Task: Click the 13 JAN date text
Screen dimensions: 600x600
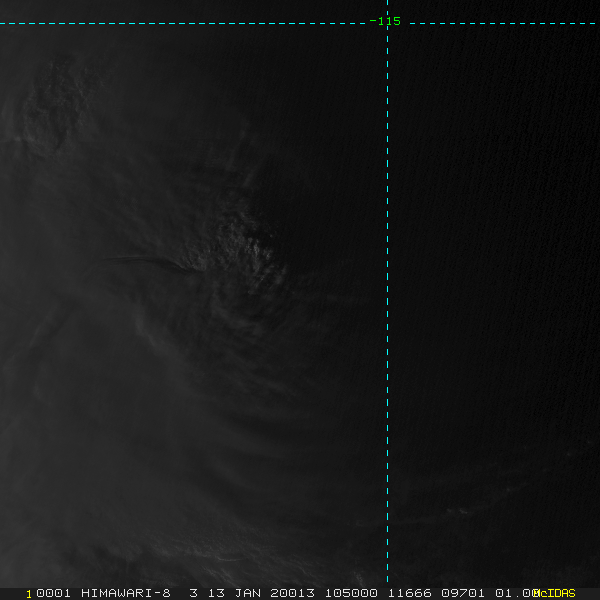Action: [234, 593]
